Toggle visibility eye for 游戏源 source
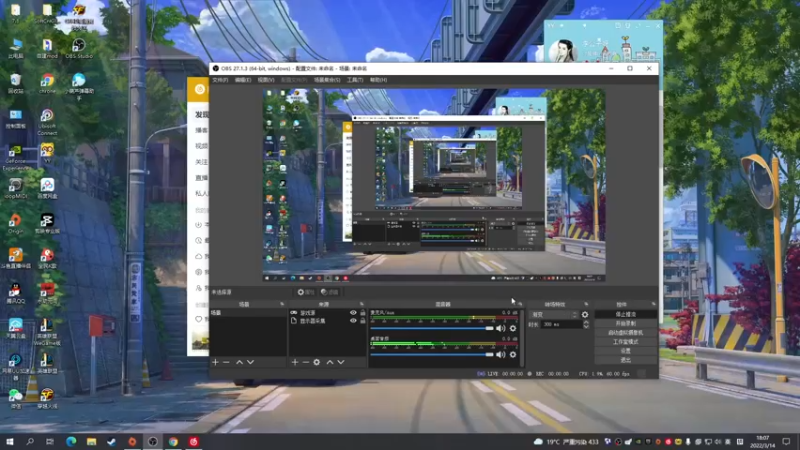The image size is (800, 450). click(353, 312)
